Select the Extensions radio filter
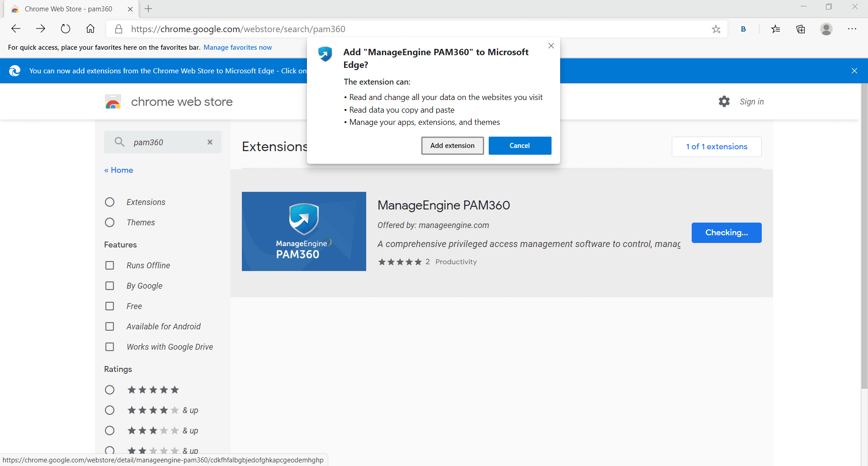This screenshot has width=868, height=466. pos(109,202)
